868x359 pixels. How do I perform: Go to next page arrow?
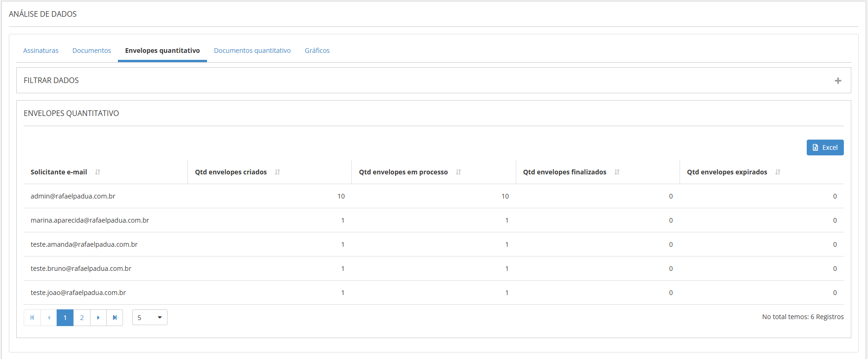[x=98, y=318]
